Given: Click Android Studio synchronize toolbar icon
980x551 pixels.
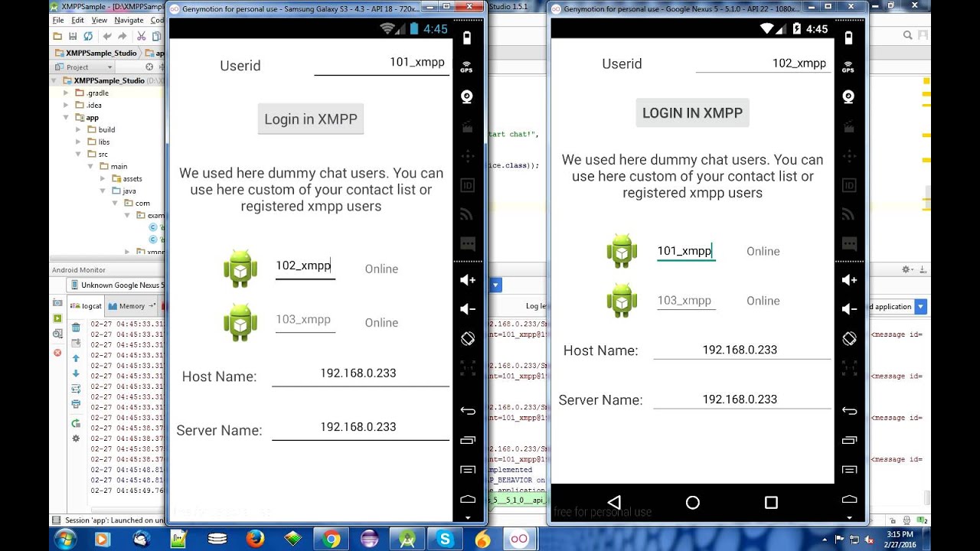Looking at the screenshot, I should 88,36.
